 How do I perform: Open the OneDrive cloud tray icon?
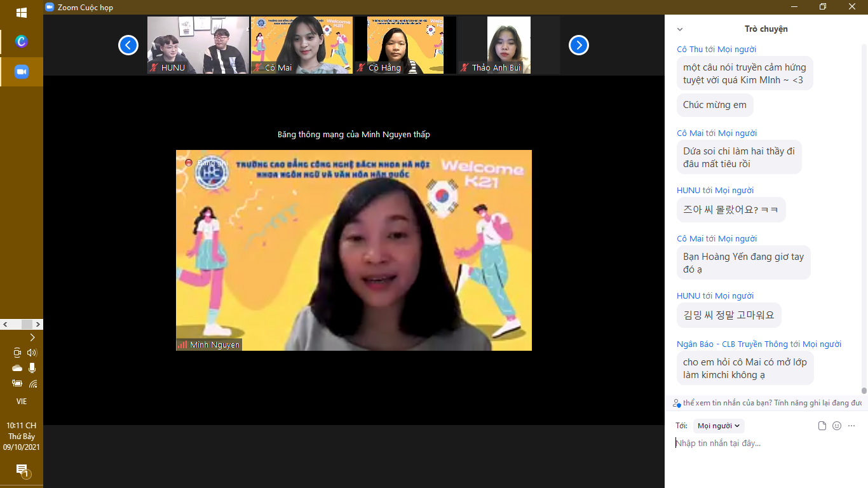[17, 368]
